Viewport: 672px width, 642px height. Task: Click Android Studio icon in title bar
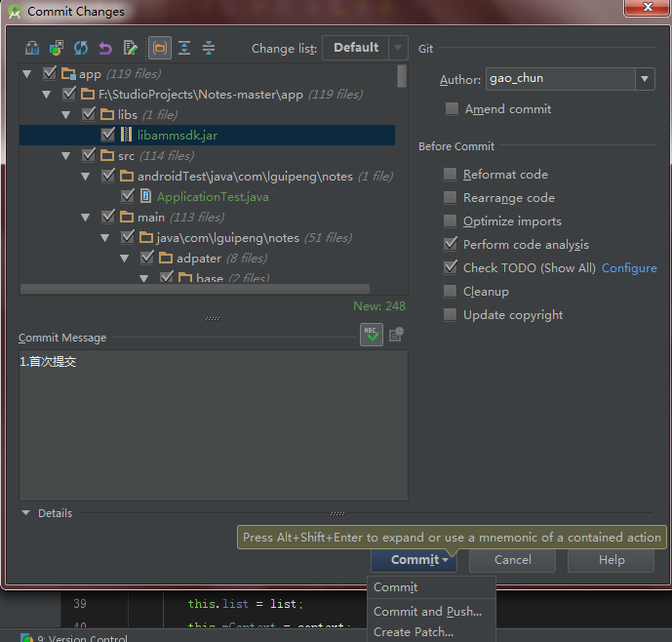15,12
